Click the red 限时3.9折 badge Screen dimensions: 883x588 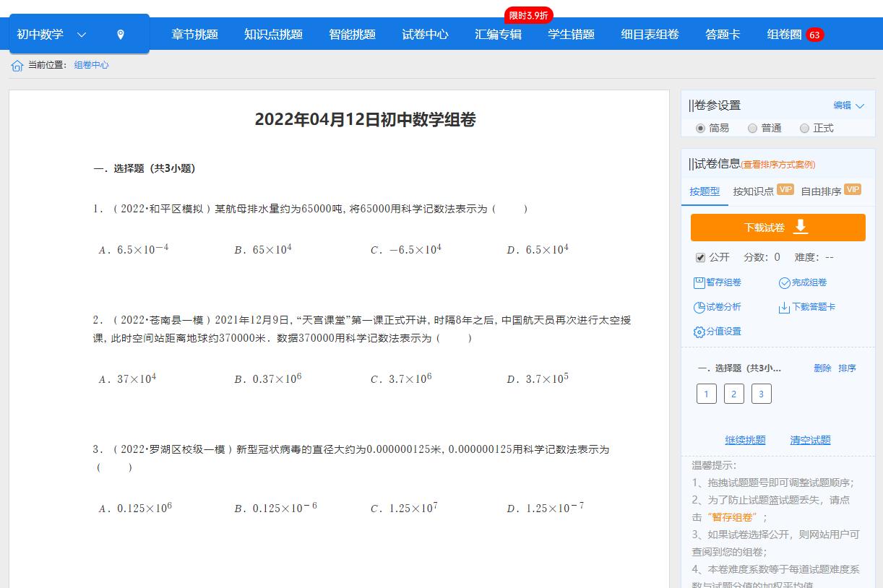coord(527,14)
